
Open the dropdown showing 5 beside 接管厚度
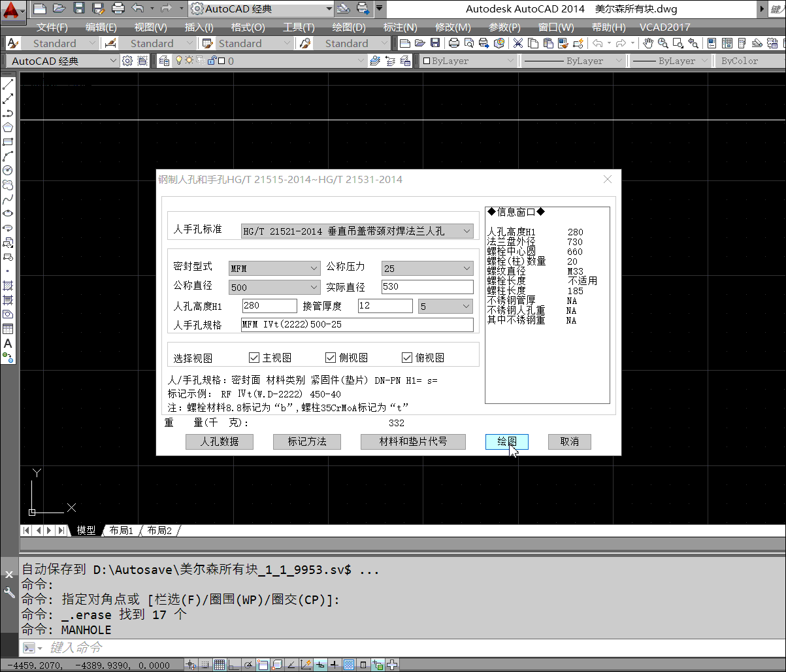(x=446, y=306)
